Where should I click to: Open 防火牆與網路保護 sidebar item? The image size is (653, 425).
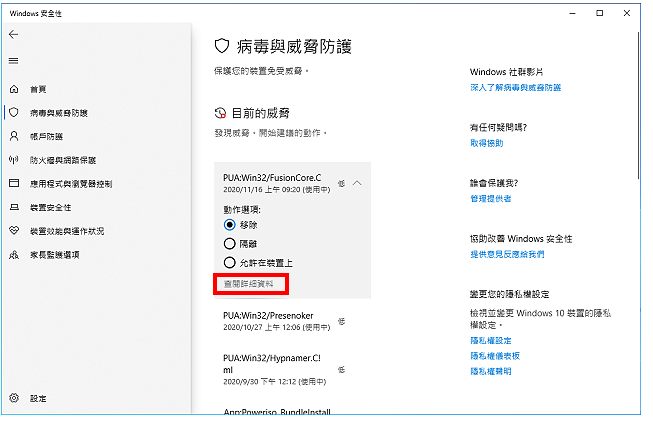tap(63, 160)
